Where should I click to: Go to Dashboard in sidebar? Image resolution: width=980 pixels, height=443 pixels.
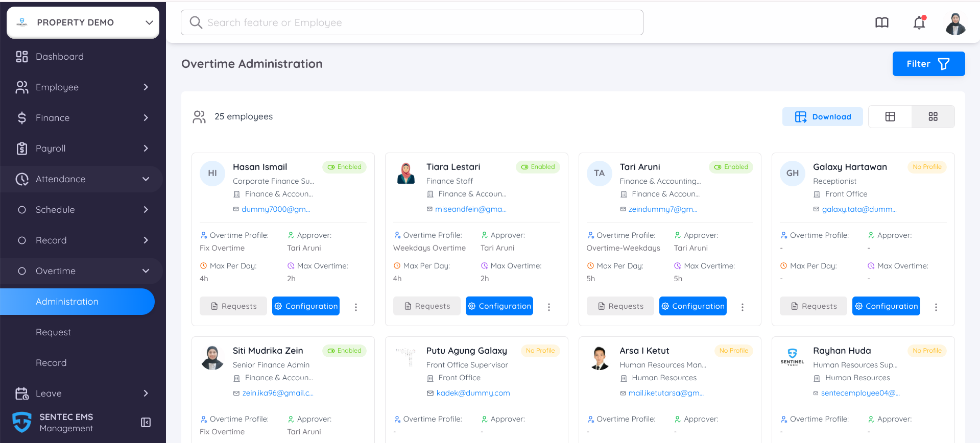point(59,57)
